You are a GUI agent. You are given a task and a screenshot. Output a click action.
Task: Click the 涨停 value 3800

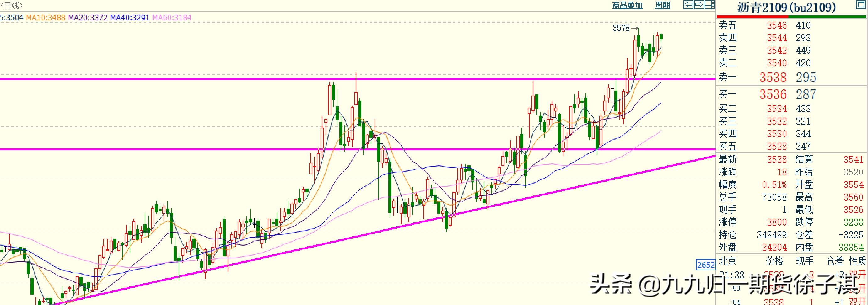pyautogui.click(x=777, y=222)
